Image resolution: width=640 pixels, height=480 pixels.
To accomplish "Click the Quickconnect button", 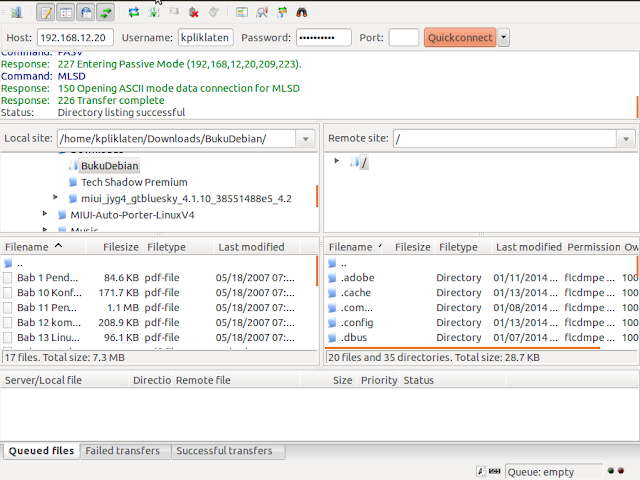I will tap(460, 38).
